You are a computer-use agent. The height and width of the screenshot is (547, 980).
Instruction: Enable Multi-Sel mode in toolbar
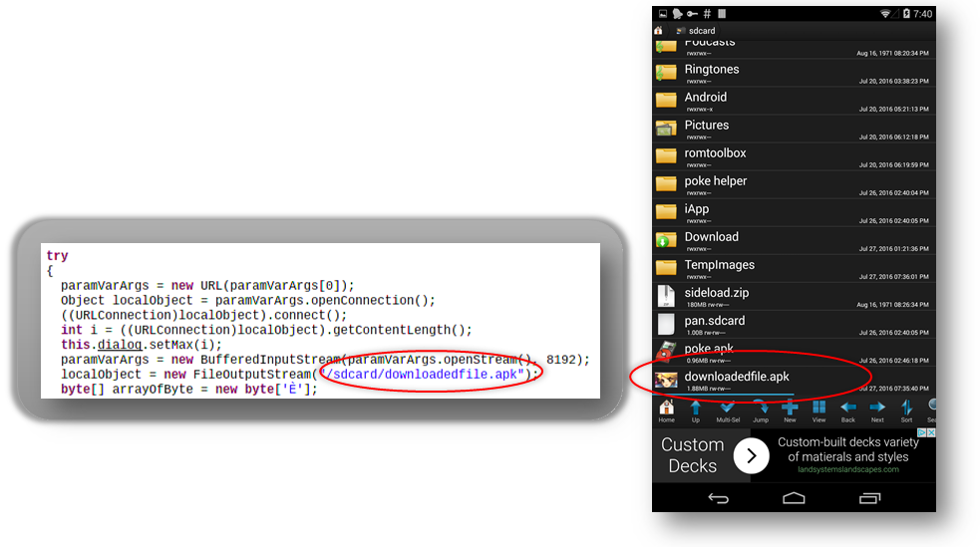[728, 410]
